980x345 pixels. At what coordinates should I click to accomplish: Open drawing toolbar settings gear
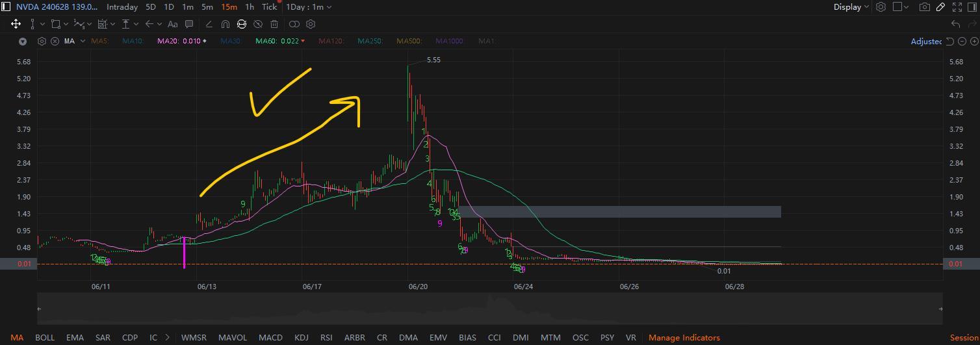click(x=311, y=24)
